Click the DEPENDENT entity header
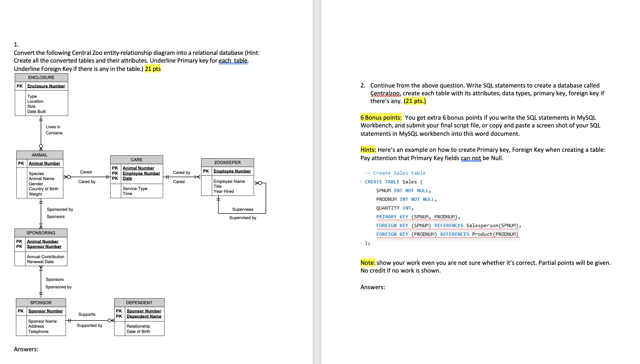Image resolution: width=640 pixels, height=364 pixels. coord(139,303)
